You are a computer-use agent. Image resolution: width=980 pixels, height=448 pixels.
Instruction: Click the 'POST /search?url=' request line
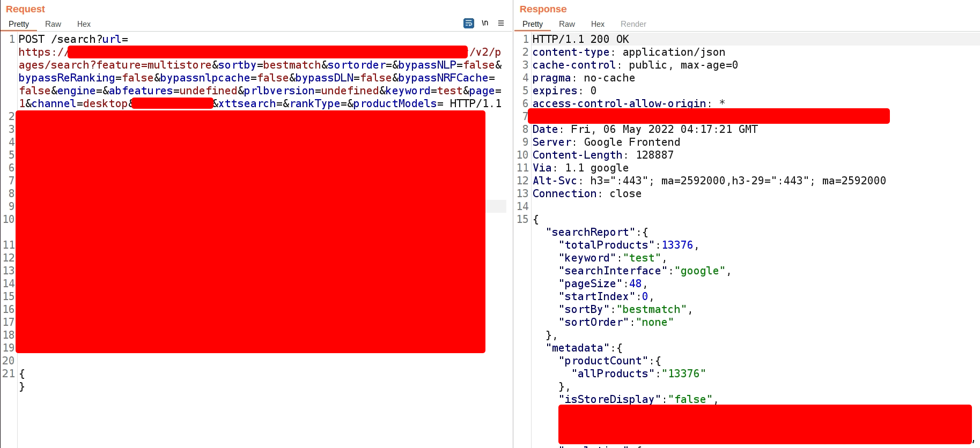(x=73, y=39)
